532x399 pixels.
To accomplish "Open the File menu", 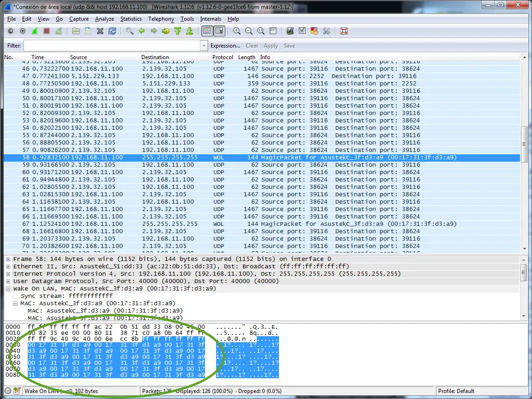I will (x=11, y=19).
